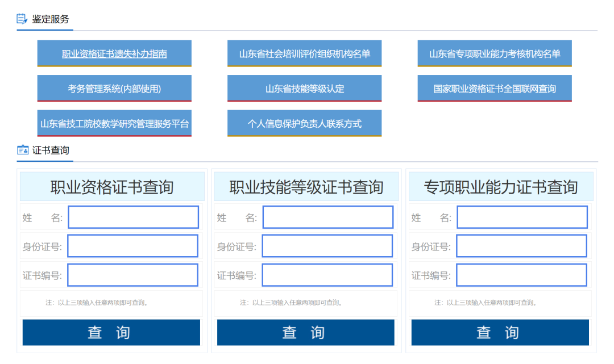
Task: Click the note text under 职业资格证书查询 form
Action: coord(97,303)
